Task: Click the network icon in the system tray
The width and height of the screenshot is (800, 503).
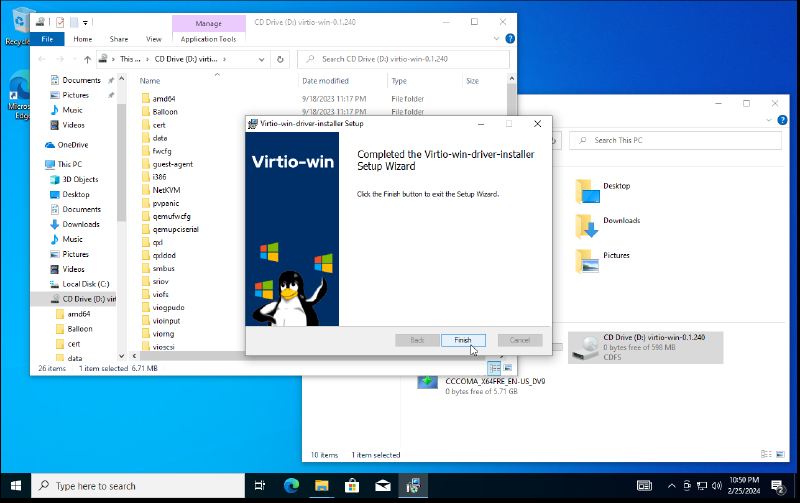Action: tap(702, 486)
